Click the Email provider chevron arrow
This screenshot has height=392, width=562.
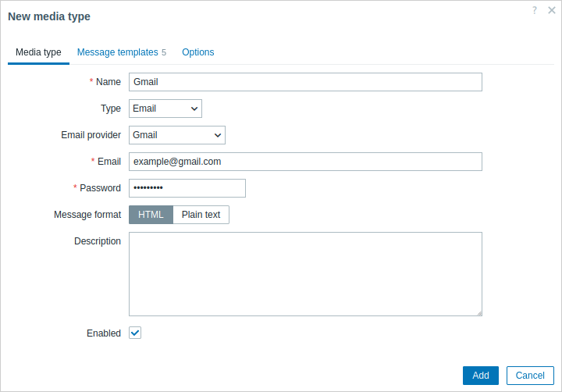point(218,135)
